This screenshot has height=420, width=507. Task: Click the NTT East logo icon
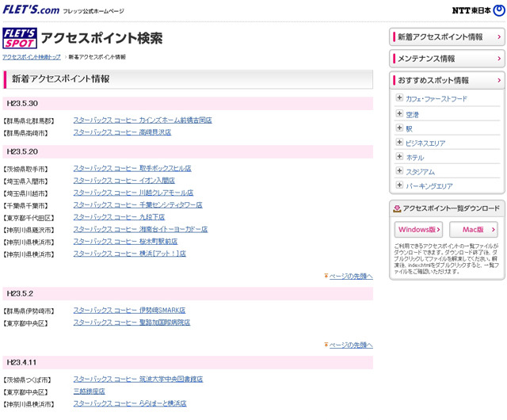(x=499, y=10)
